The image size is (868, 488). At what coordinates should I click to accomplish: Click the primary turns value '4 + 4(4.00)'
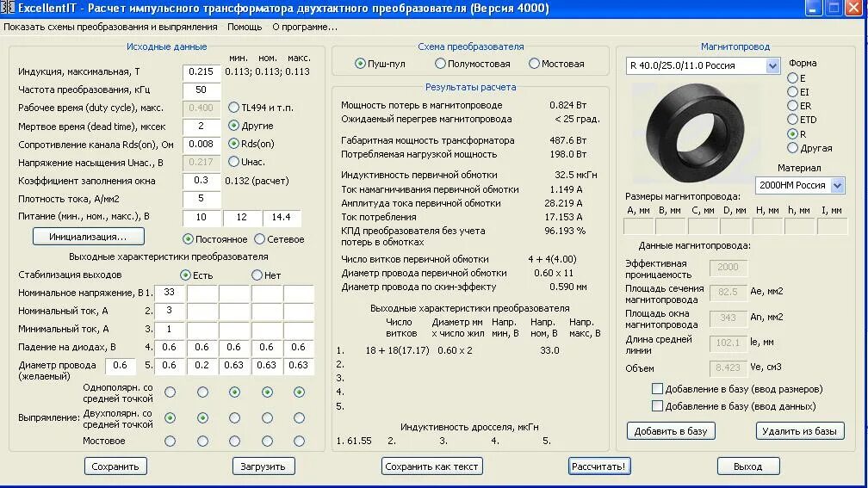[552, 259]
